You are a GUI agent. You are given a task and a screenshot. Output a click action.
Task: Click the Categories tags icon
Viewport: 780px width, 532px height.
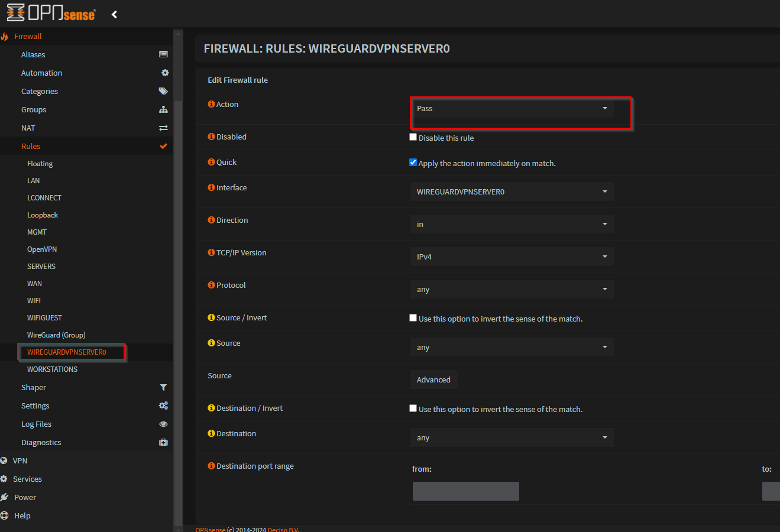163,91
